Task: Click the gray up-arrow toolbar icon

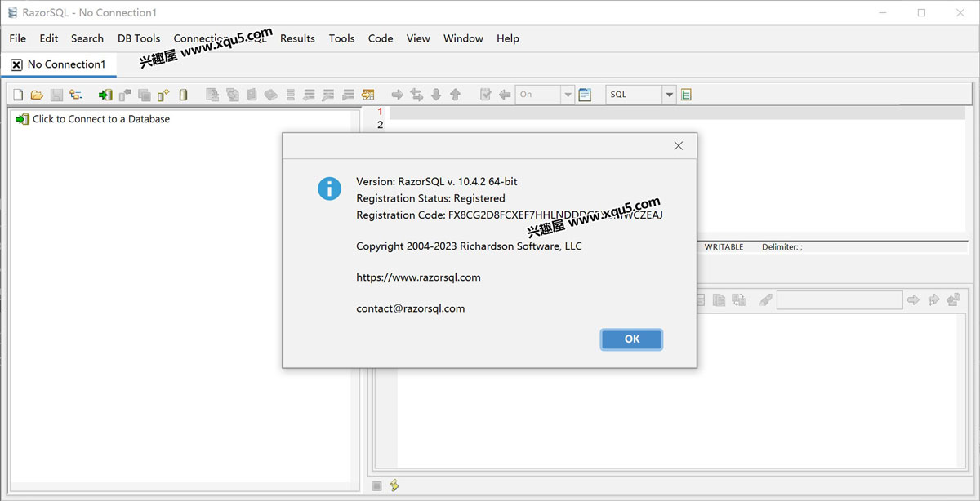Action: coord(456,95)
